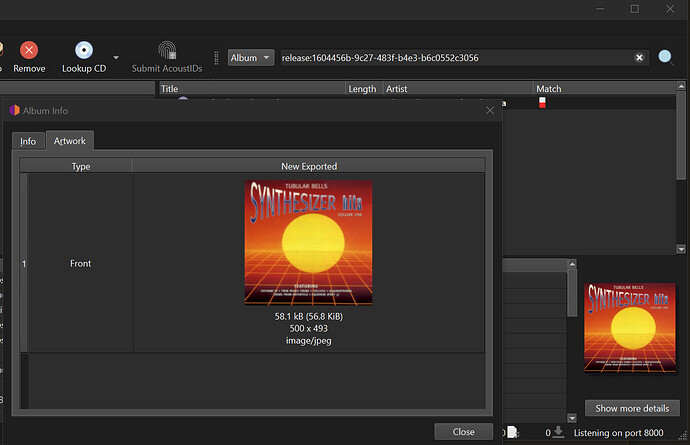Click the Type column header
Image resolution: width=690 pixels, height=445 pixels.
[x=81, y=166]
